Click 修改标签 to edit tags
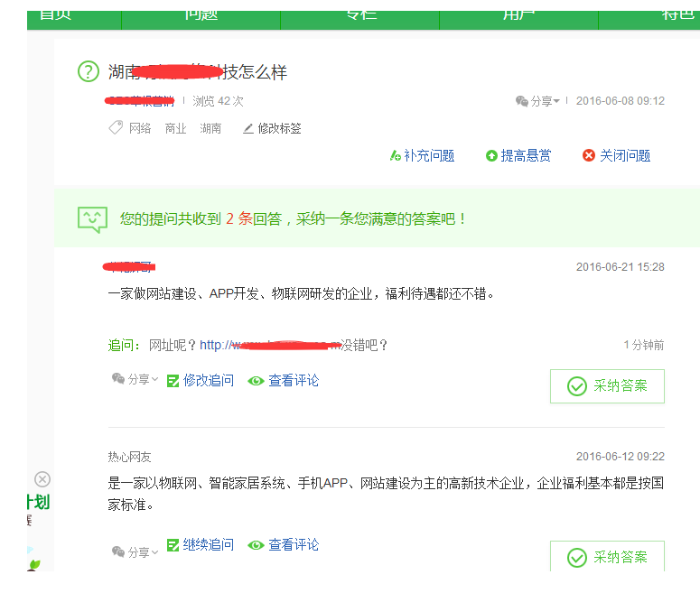Screen dimensions: 700x593 coord(279,128)
